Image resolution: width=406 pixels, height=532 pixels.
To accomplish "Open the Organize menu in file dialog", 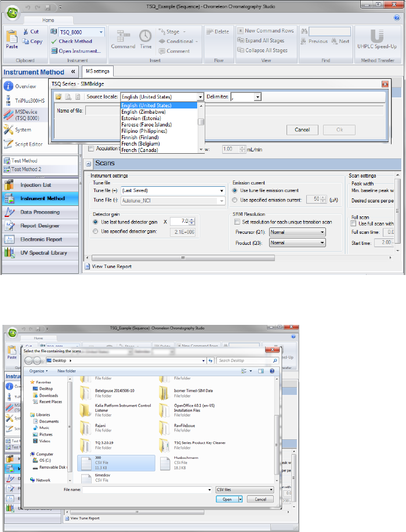I will click(38, 371).
